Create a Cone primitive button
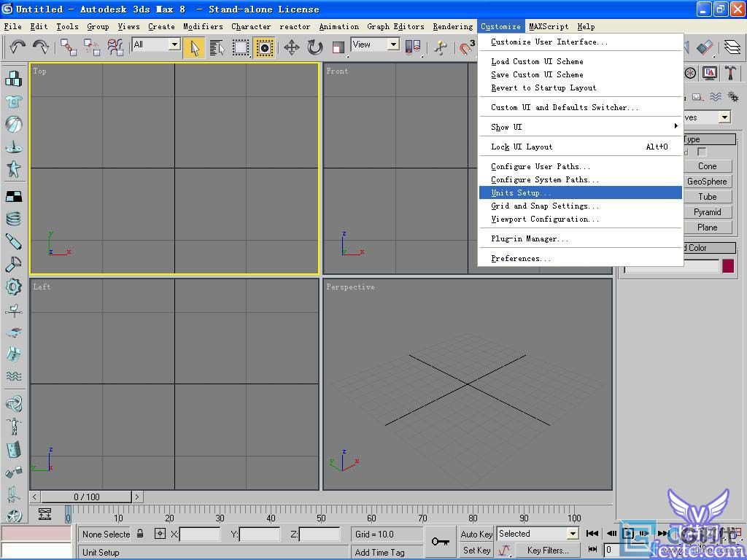Screen dimensions: 747x560 [x=708, y=166]
